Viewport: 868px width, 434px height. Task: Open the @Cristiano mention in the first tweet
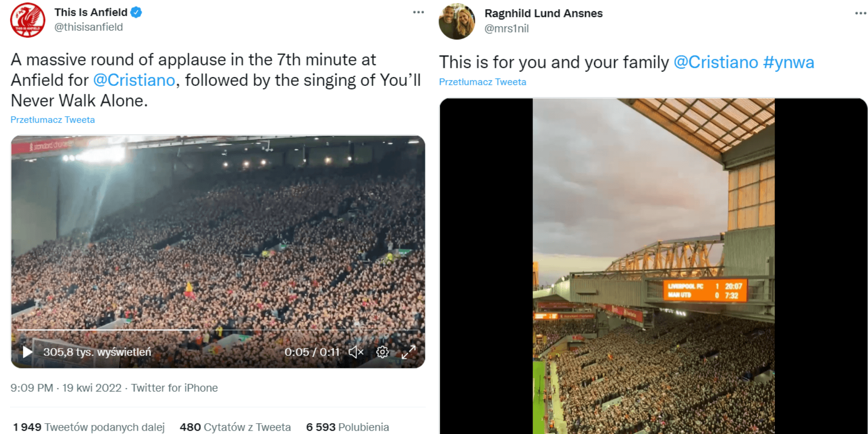pyautogui.click(x=135, y=80)
